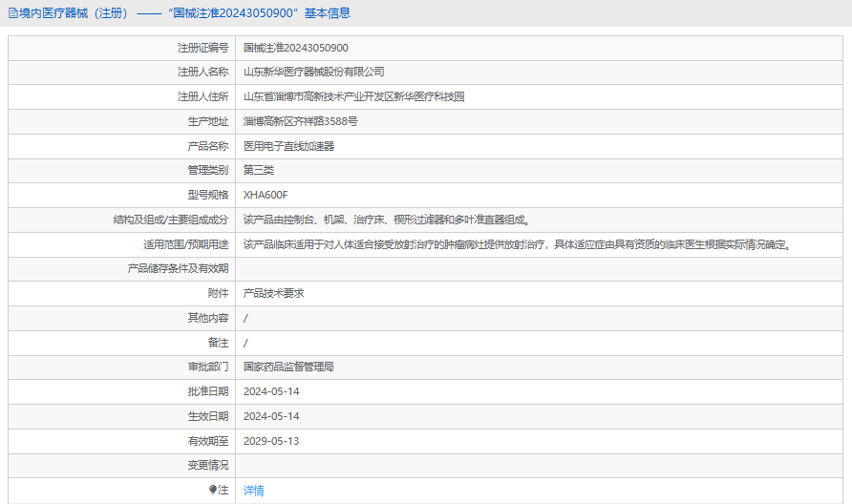This screenshot has width=852, height=504.
Task: Click the 管理类别 label
Action: [208, 170]
